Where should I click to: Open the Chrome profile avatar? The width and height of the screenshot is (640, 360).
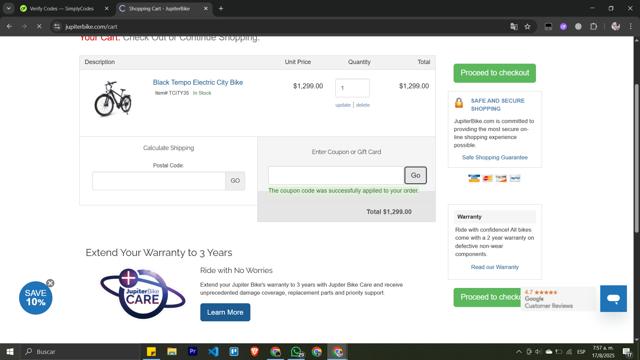616,27
